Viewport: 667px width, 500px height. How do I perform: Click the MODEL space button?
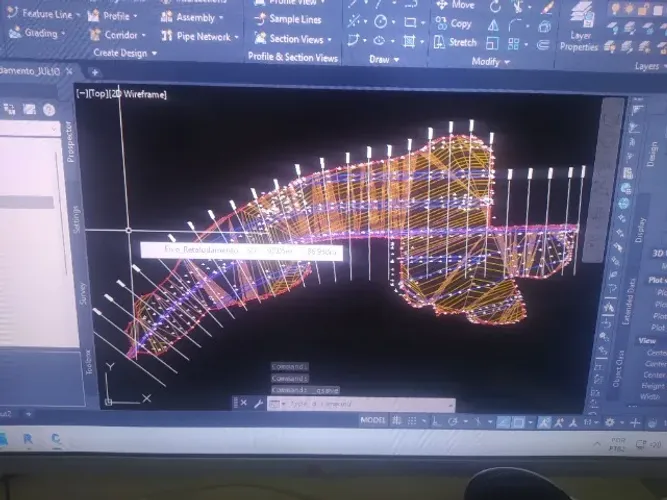[x=373, y=420]
